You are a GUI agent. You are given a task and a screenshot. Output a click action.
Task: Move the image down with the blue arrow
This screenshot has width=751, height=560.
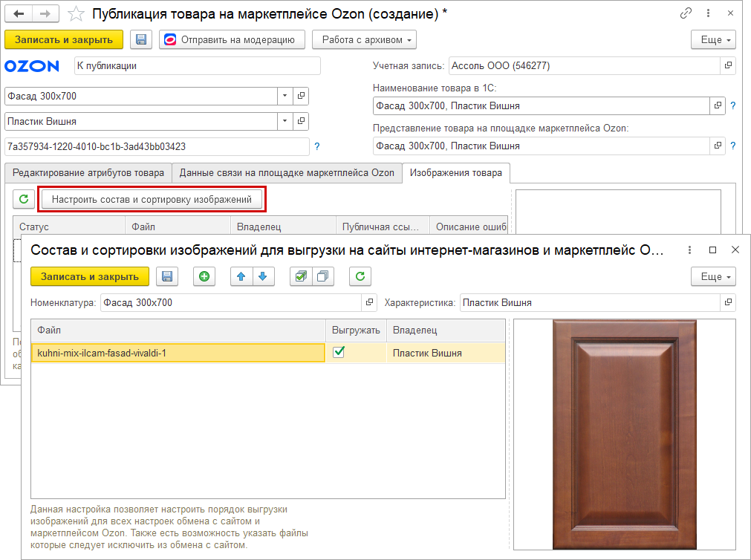point(262,276)
